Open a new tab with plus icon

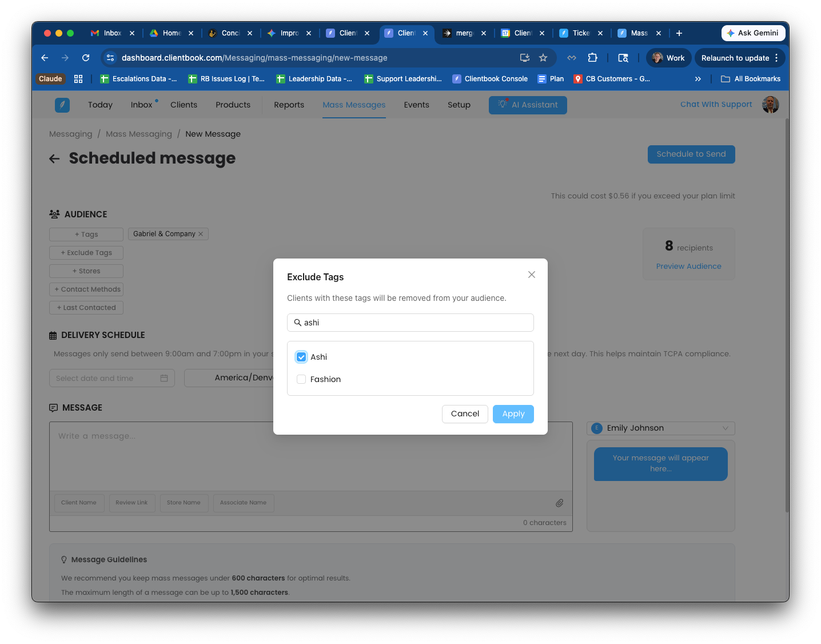coord(679,33)
